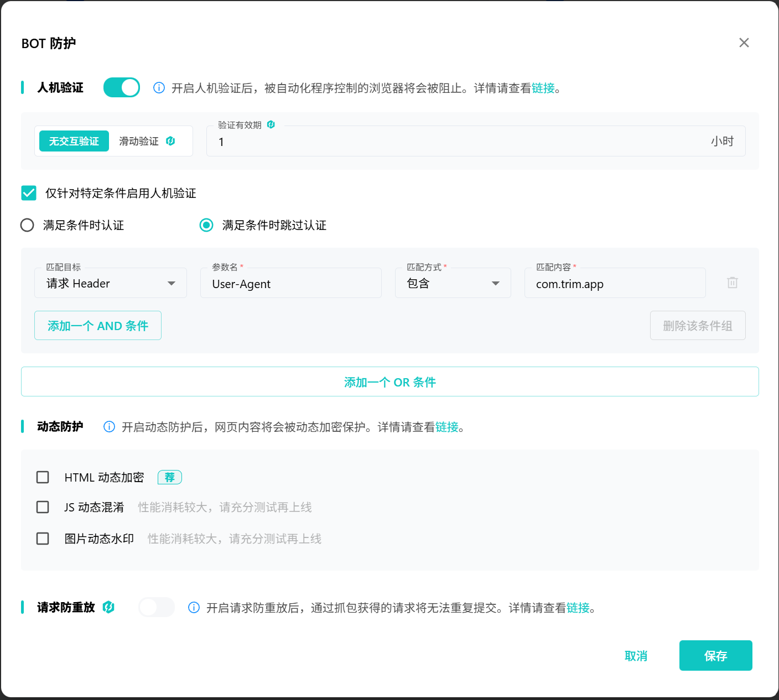Select the 满足条件时认证 radio option
This screenshot has width=779, height=700.
click(27, 225)
